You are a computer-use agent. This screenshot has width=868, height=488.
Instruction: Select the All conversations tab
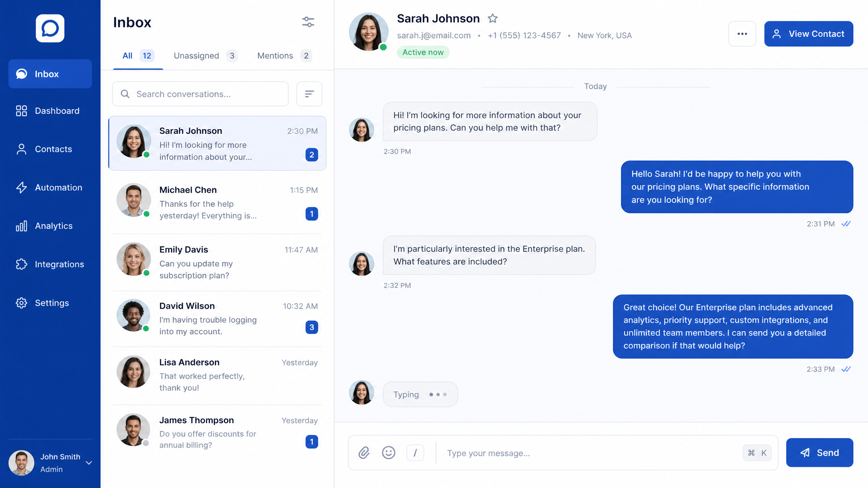138,55
